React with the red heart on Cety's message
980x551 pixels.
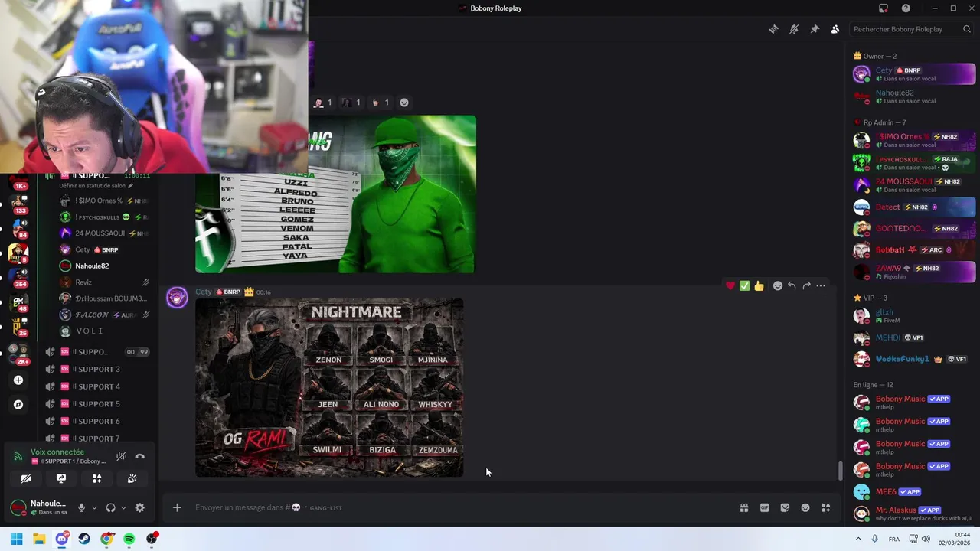pos(730,285)
